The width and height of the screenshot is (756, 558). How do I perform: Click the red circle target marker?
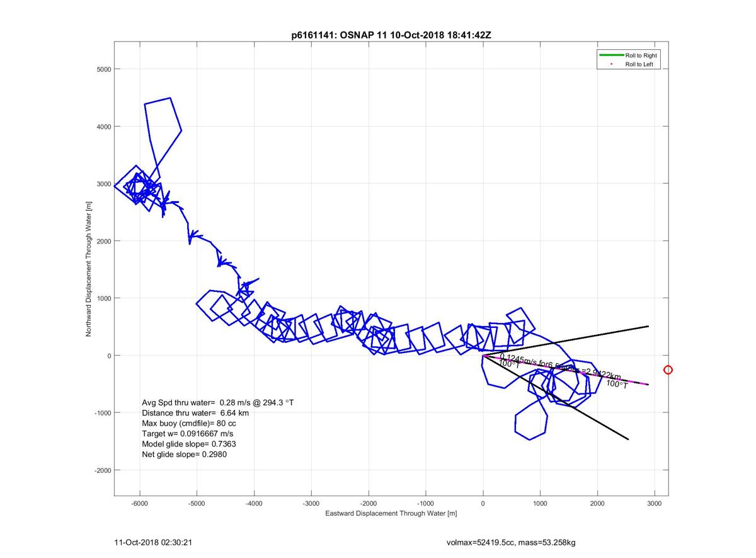[668, 370]
